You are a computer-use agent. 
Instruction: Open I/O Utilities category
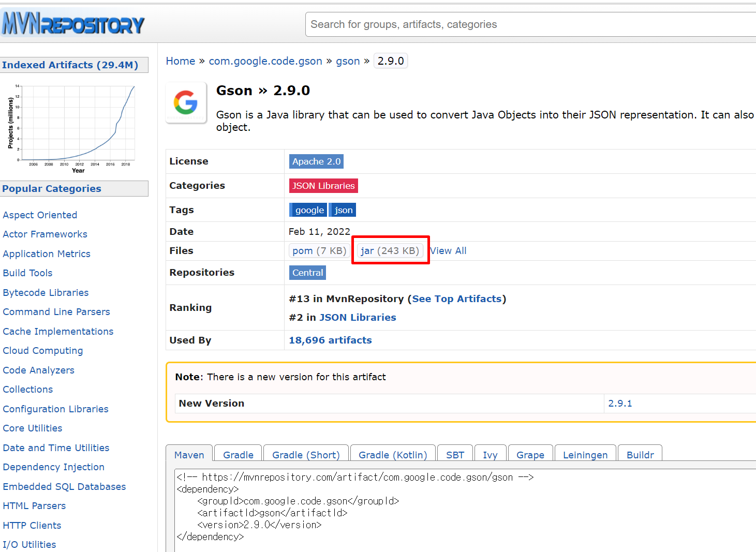(29, 545)
